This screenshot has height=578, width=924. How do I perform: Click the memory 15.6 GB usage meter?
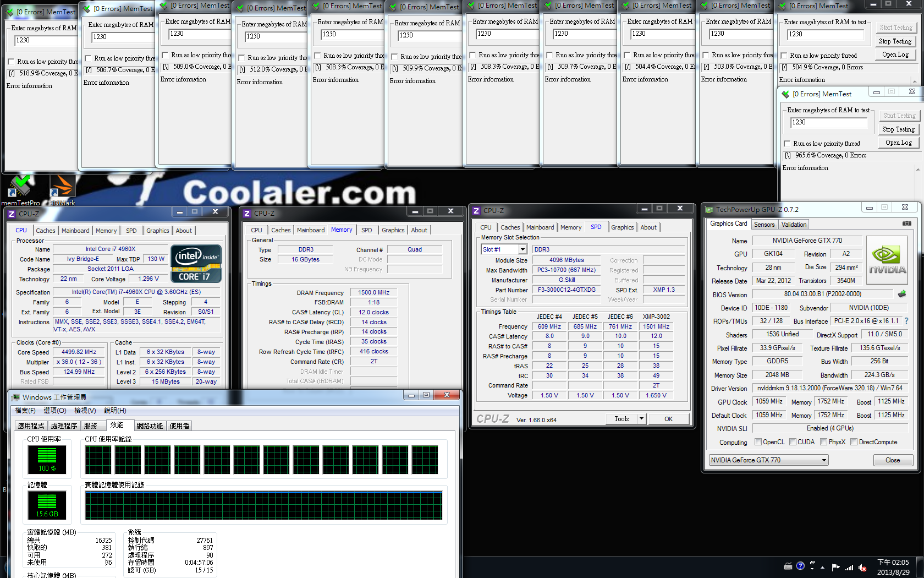point(47,505)
